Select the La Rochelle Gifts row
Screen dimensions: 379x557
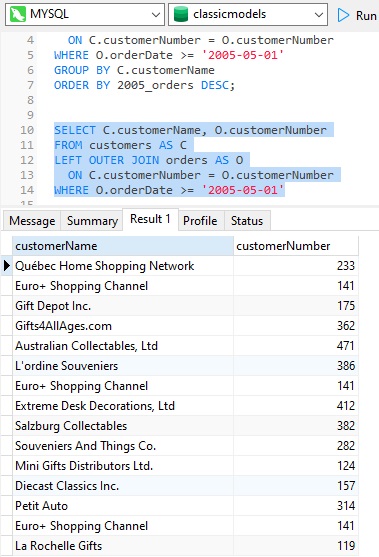pos(185,546)
